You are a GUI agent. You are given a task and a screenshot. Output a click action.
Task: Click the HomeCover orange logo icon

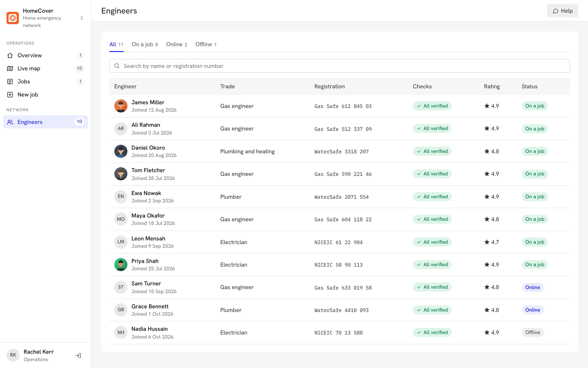point(12,18)
